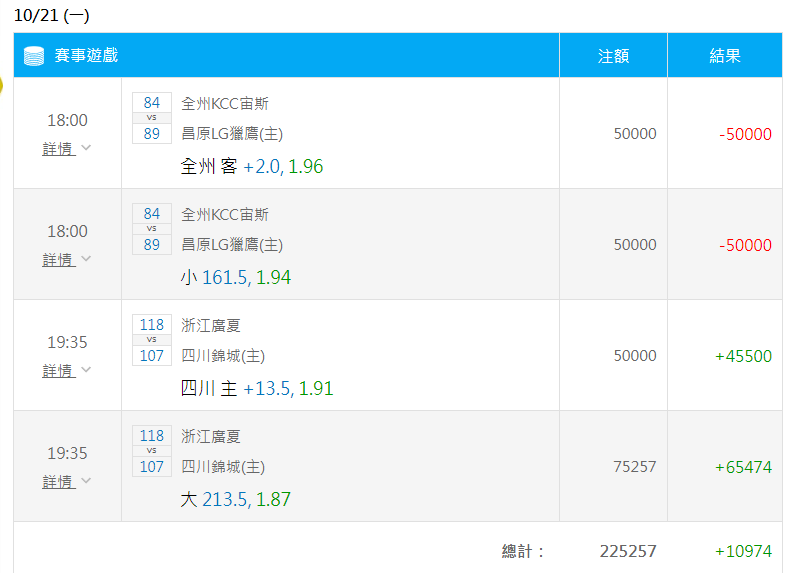Click time 18:00 in 小 161.5 row
The width and height of the screenshot is (789, 573).
(x=67, y=231)
